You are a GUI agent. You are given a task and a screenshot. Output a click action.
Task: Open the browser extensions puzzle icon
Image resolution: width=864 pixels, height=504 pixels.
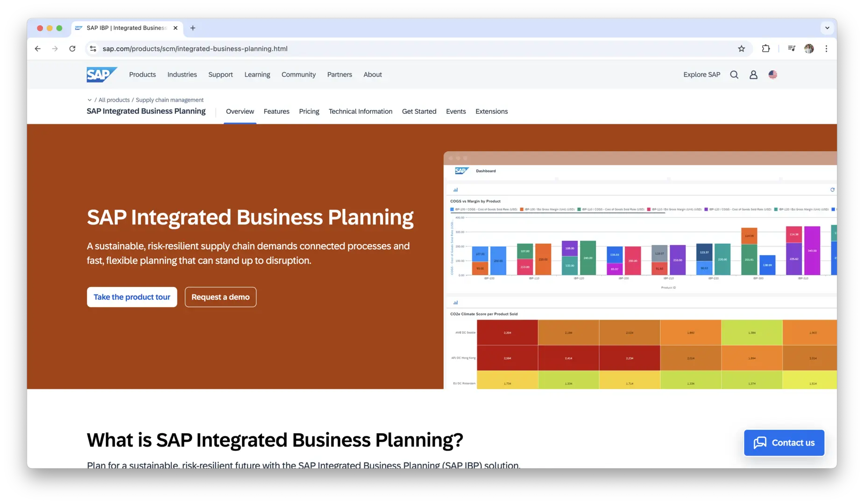pos(766,49)
